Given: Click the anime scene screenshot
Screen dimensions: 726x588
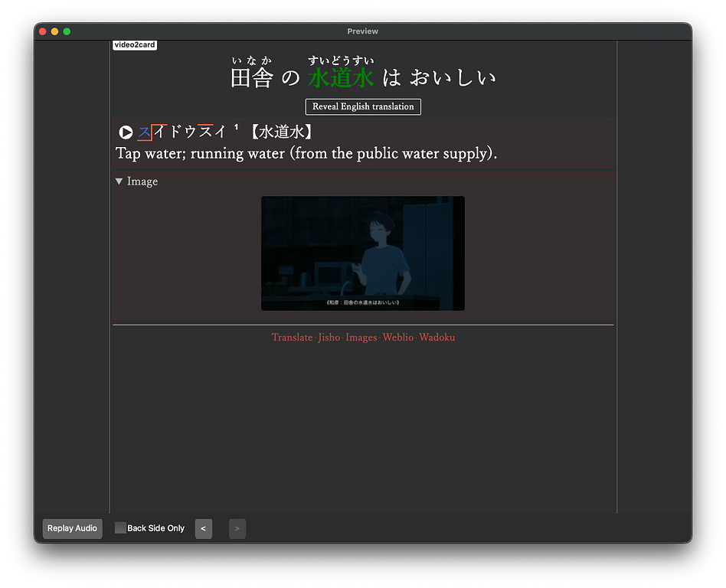Looking at the screenshot, I should click(x=362, y=253).
